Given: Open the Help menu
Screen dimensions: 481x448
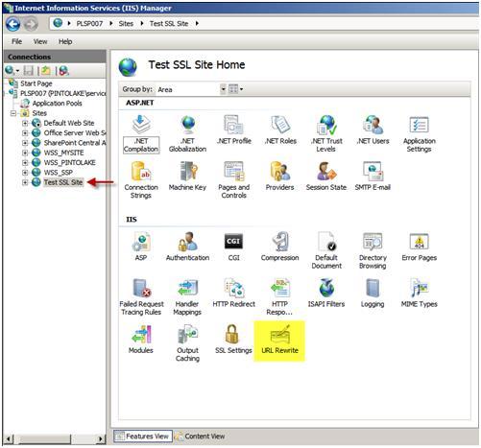Looking at the screenshot, I should [x=65, y=41].
